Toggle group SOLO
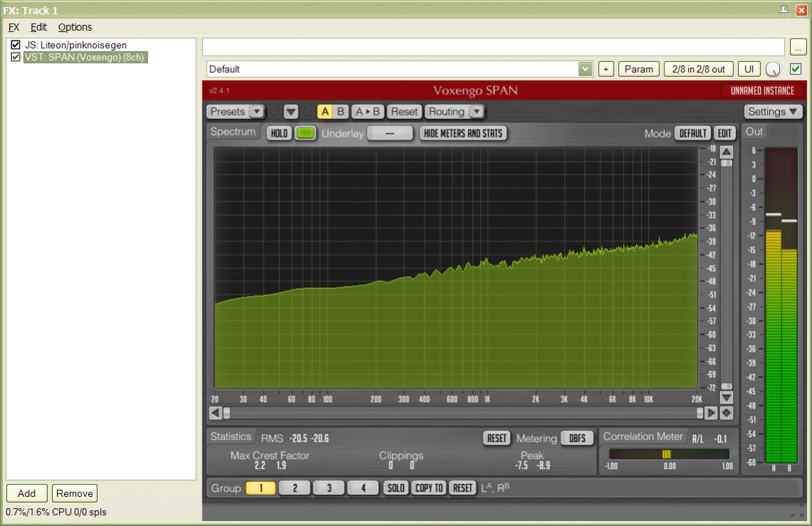 [395, 488]
